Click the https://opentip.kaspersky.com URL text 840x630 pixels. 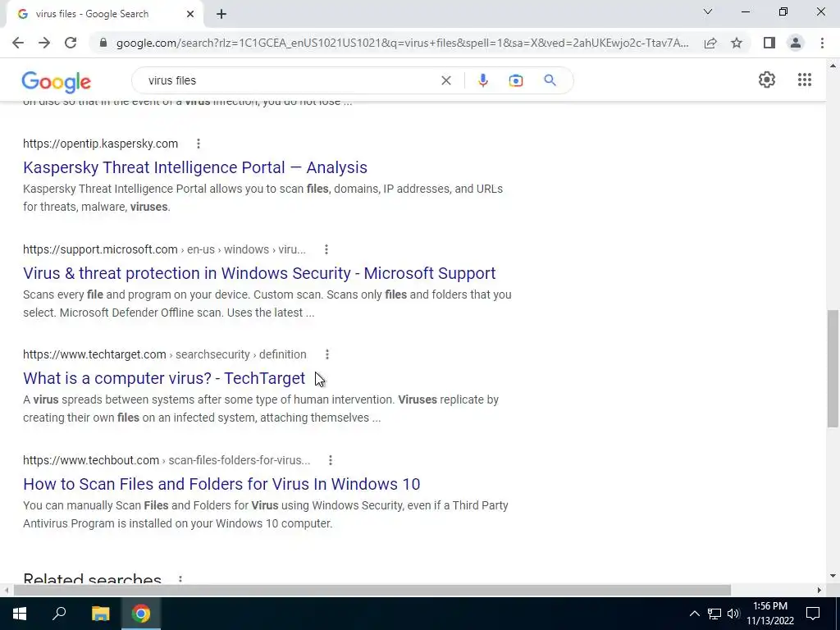coord(100,144)
